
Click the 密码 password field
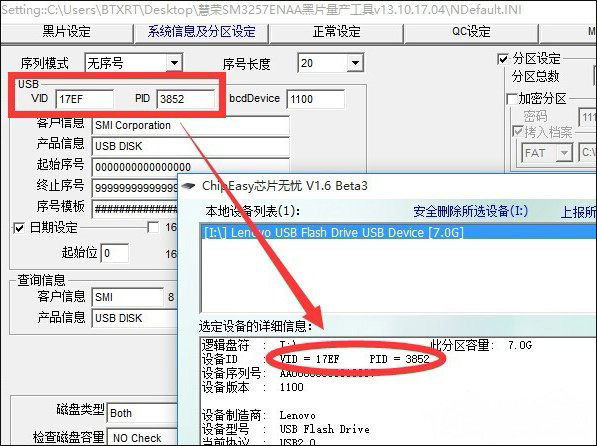tap(587, 117)
